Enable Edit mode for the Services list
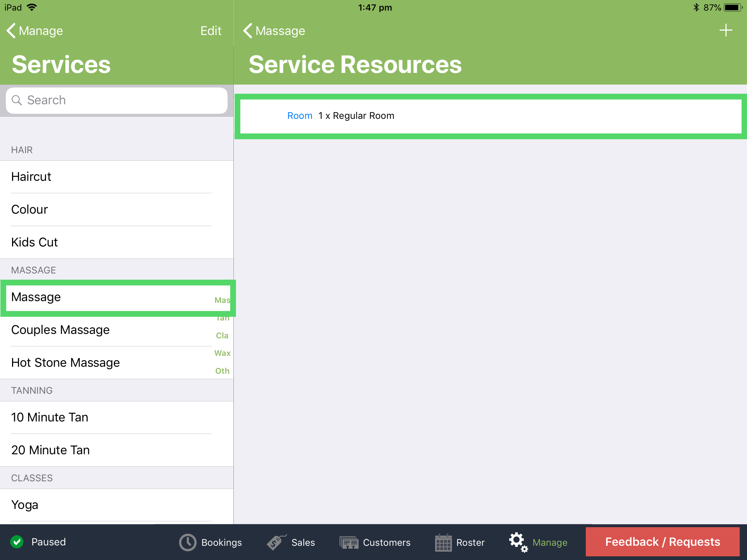 (210, 31)
